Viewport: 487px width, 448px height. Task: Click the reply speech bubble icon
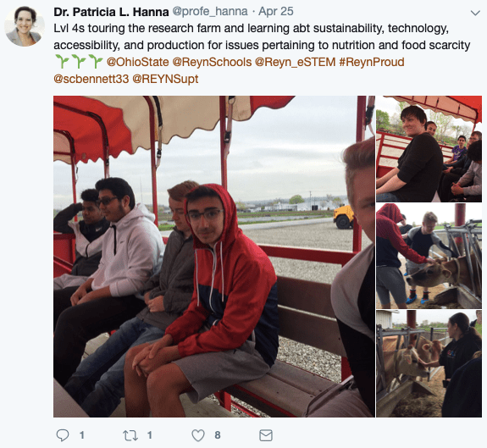(63, 435)
